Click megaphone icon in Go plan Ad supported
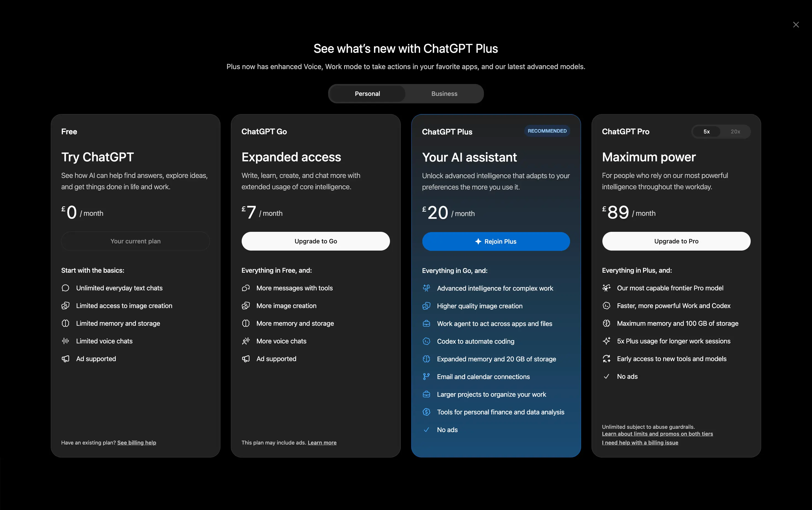The image size is (812, 510). [246, 359]
